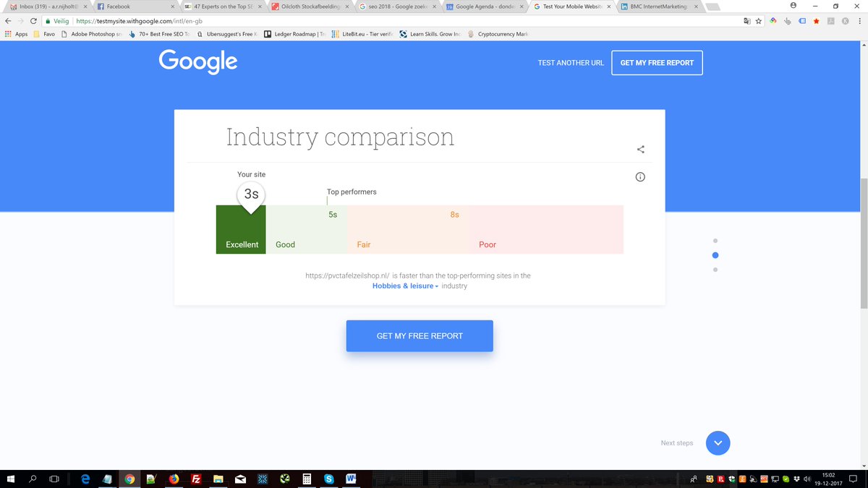The width and height of the screenshot is (868, 488).
Task: Switch to the Facebook tab
Action: tap(135, 7)
